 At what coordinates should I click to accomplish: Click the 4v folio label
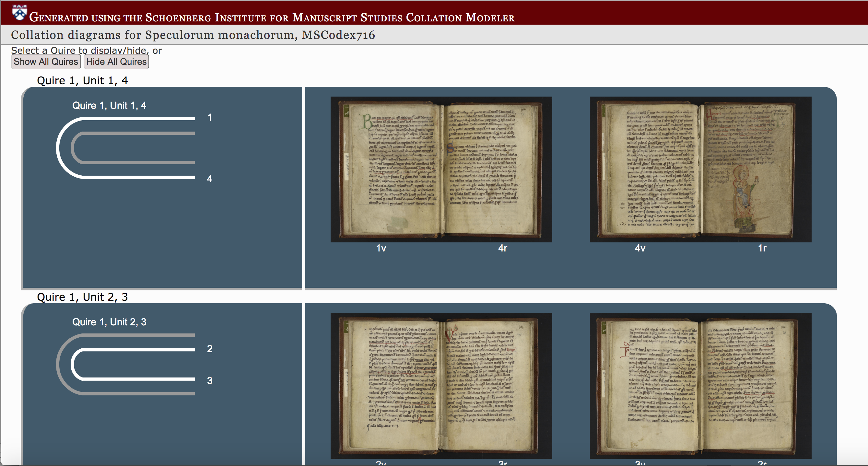640,248
